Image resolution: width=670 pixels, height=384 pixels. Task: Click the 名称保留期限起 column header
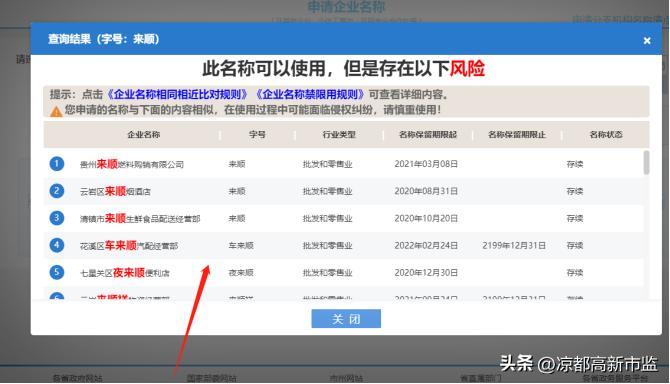[x=428, y=135]
